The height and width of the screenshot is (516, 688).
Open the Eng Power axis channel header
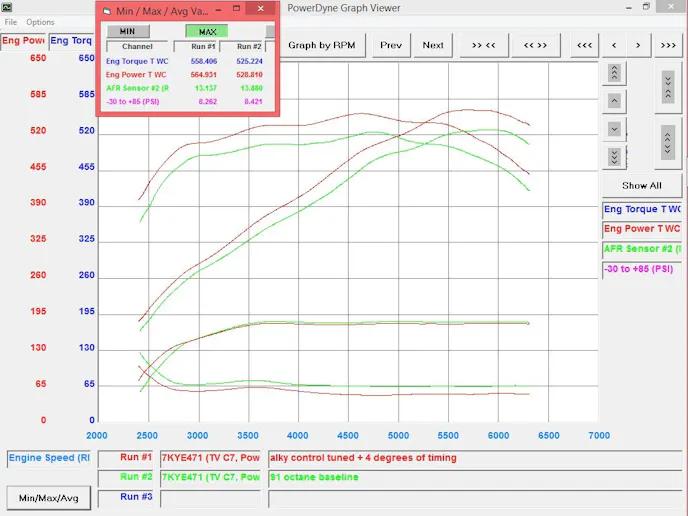[23, 41]
